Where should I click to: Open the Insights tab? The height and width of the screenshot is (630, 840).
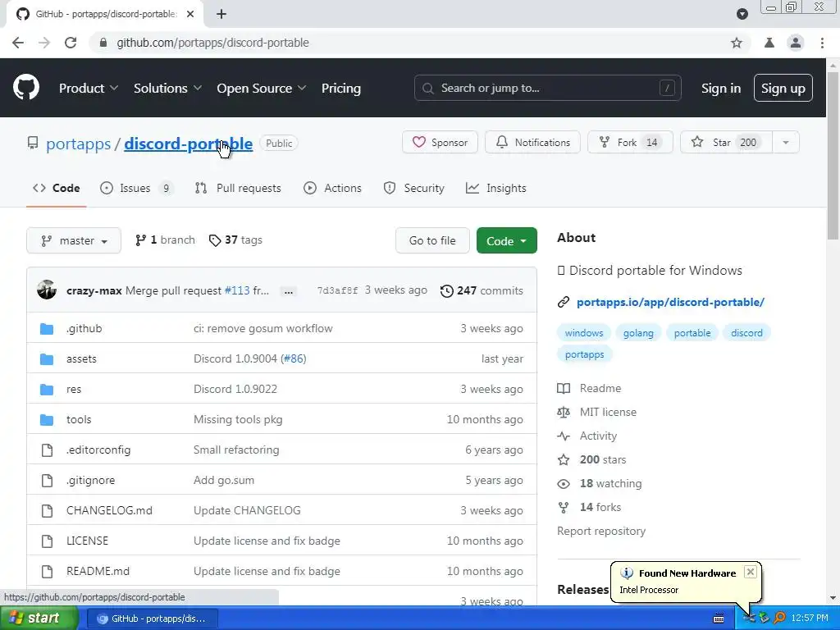496,188
